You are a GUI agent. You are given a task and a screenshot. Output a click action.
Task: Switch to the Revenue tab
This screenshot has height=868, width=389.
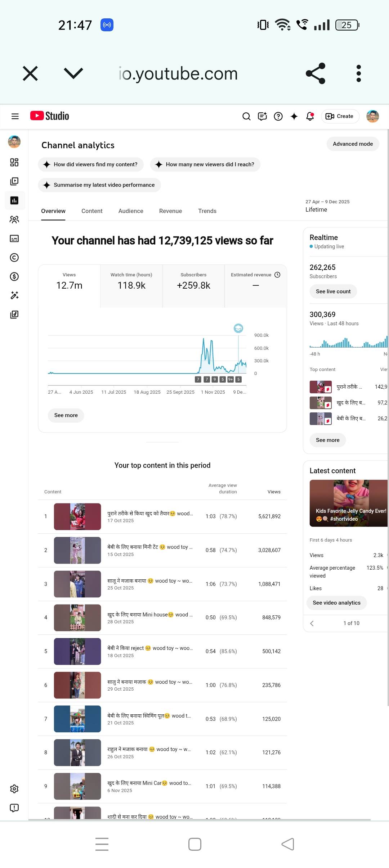tap(170, 211)
